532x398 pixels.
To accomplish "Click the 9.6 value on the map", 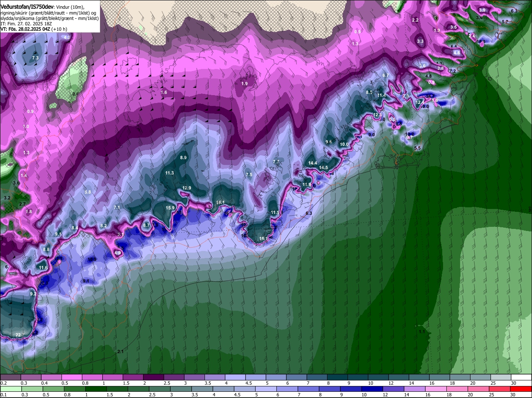I will pos(329,142).
